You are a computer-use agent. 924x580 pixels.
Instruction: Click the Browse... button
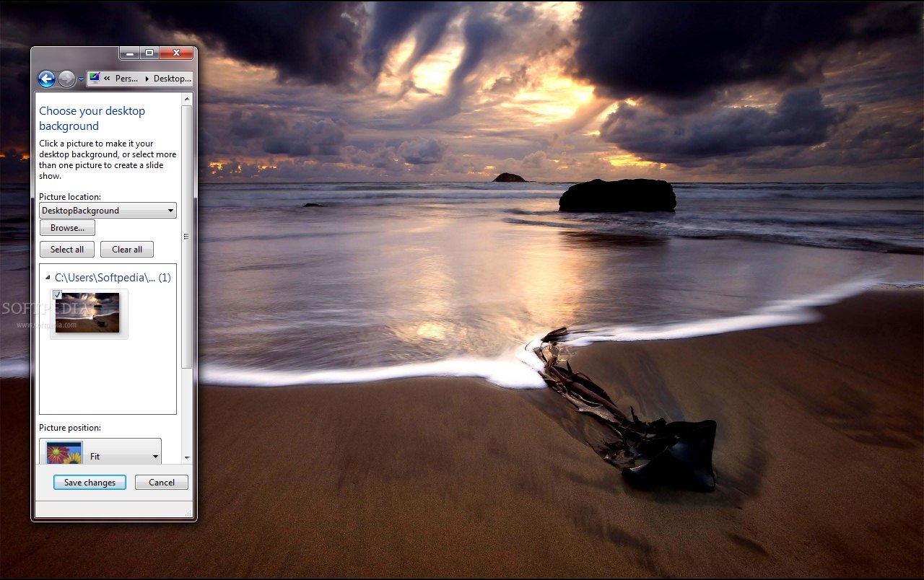(x=67, y=228)
